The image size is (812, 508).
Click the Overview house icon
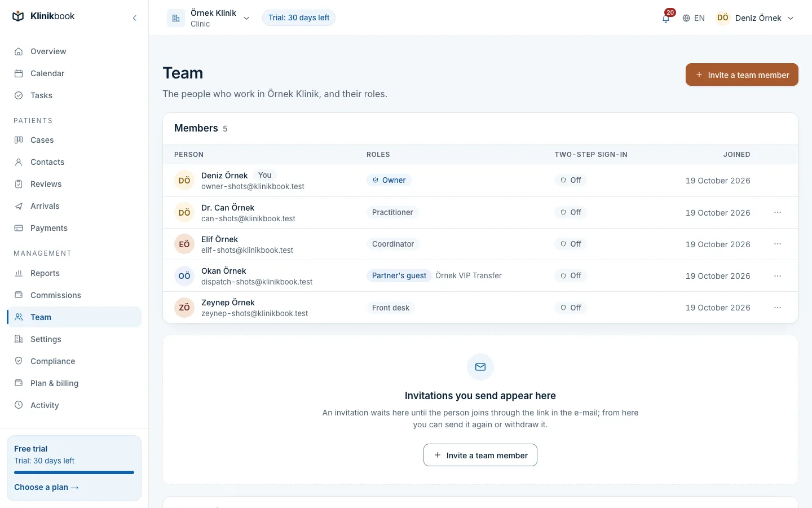(x=19, y=51)
